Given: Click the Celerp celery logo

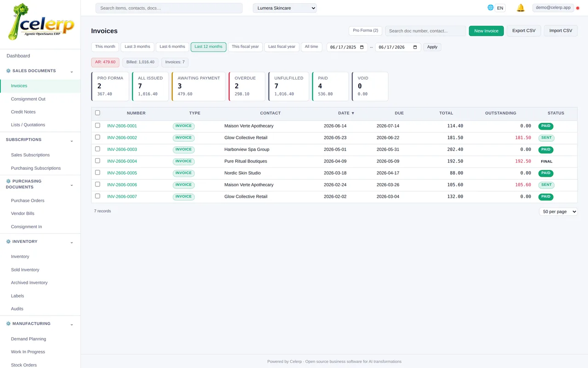Looking at the screenshot, I should click(x=41, y=22).
